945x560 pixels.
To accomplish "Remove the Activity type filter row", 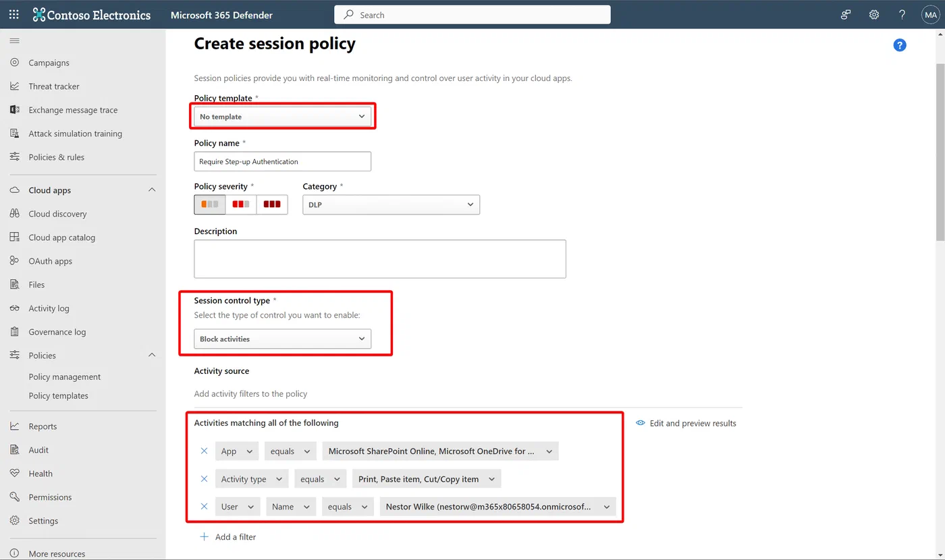I will (205, 479).
